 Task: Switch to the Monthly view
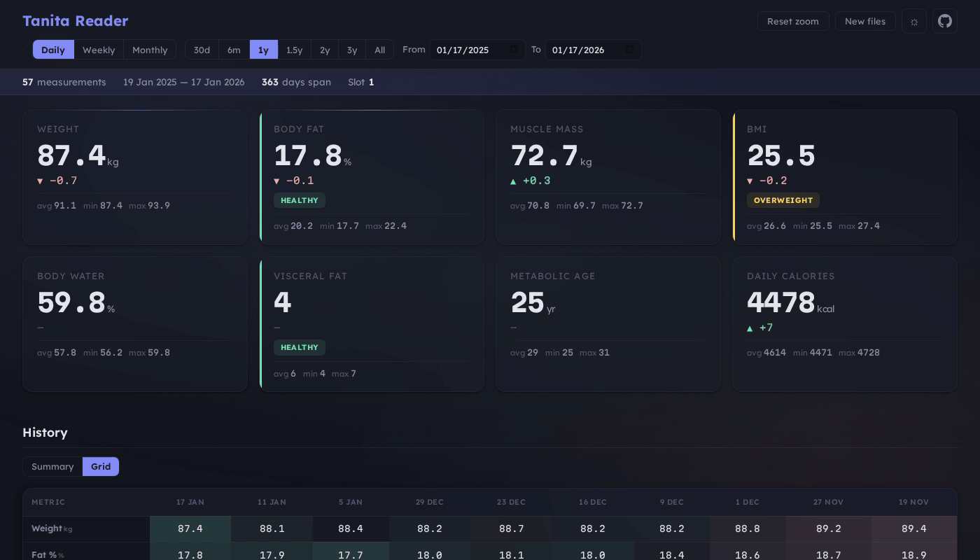point(150,50)
